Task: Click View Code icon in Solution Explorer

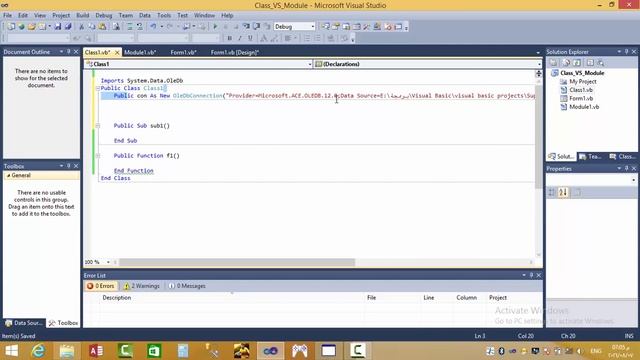Action: point(590,63)
